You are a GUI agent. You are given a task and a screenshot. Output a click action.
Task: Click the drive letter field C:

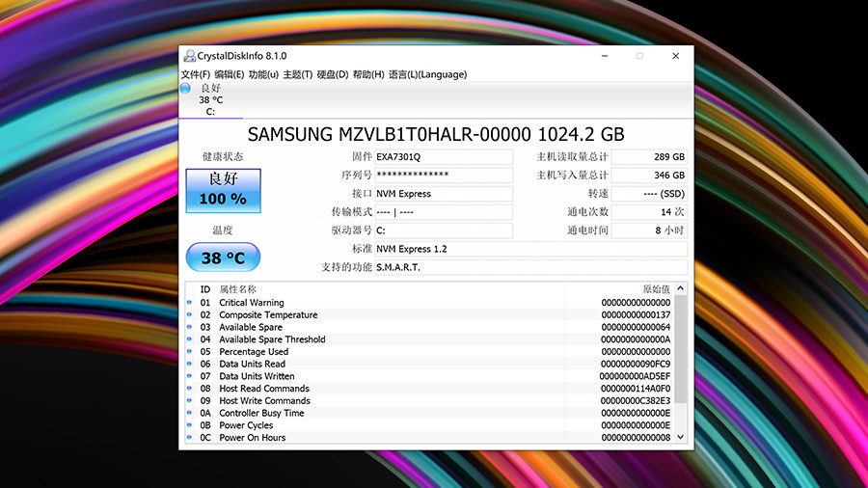(444, 230)
